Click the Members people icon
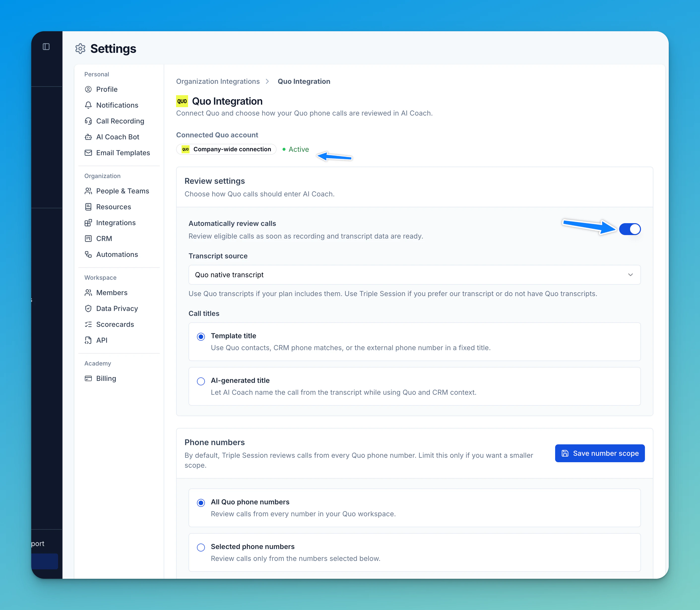 pos(88,293)
